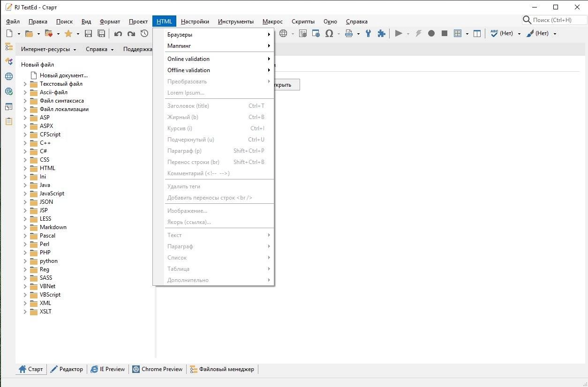Select the JSON folder item
Image resolution: width=588 pixels, height=387 pixels.
pos(46,202)
